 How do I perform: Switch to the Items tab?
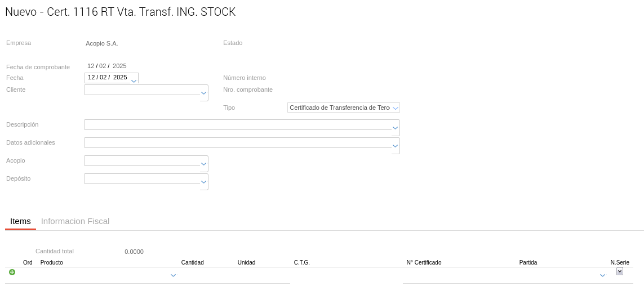pyautogui.click(x=20, y=221)
